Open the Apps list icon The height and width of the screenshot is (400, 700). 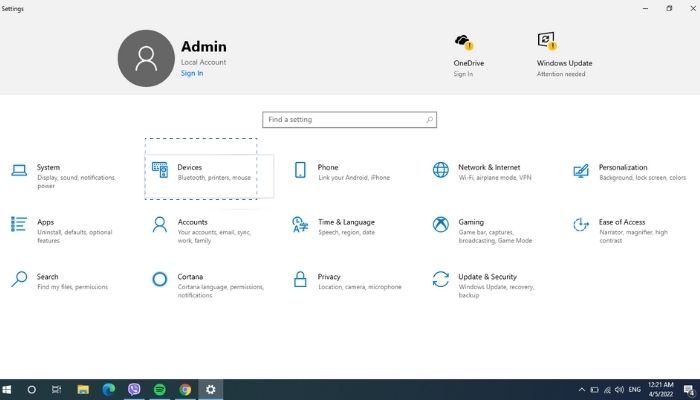[19, 224]
